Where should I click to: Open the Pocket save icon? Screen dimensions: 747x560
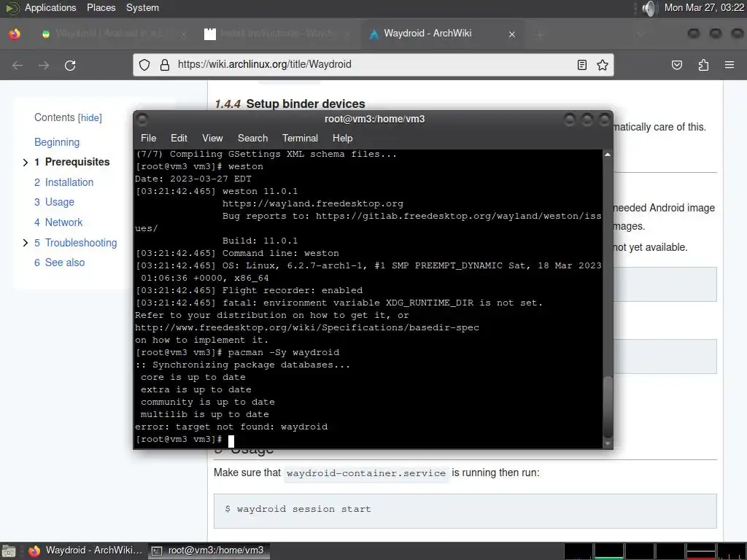[x=677, y=65]
